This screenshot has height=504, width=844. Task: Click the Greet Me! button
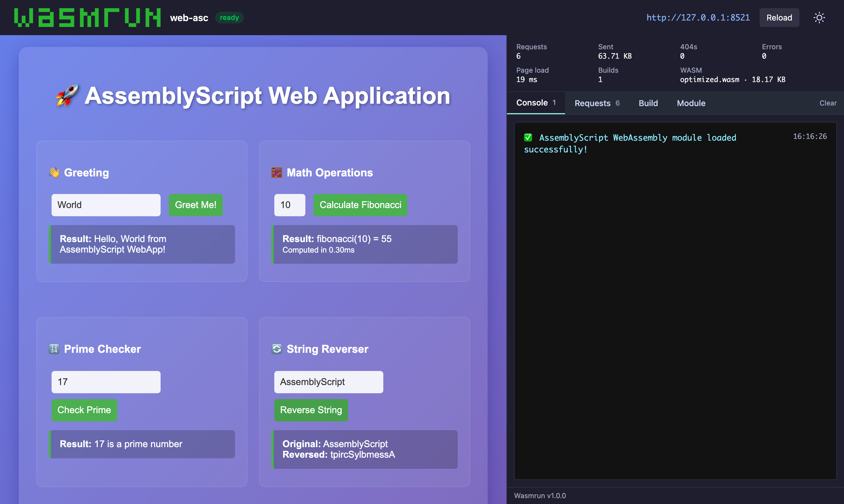pyautogui.click(x=195, y=205)
